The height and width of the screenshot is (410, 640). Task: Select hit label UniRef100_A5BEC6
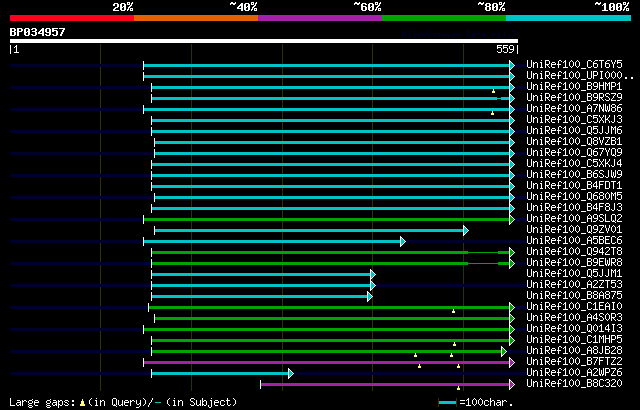574,241
